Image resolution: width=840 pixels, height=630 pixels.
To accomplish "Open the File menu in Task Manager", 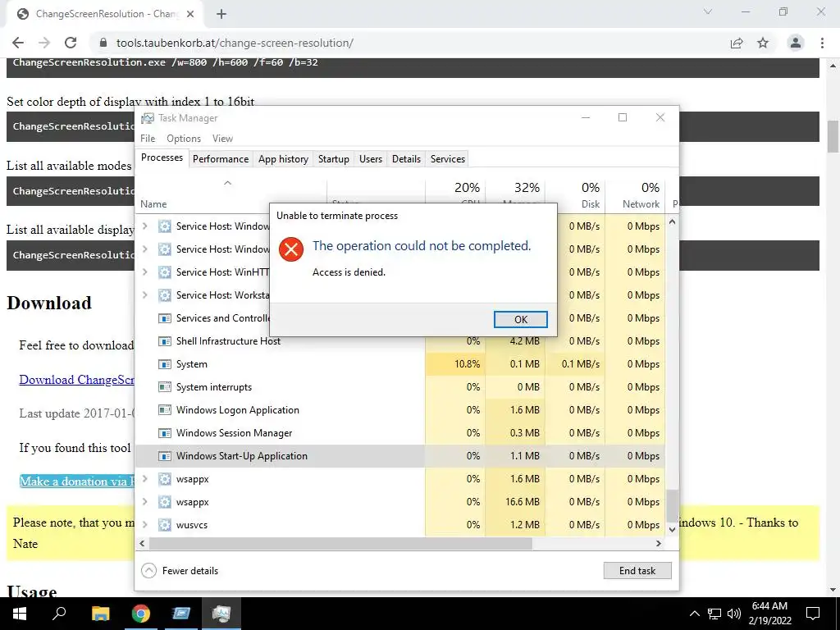I will [x=148, y=138].
